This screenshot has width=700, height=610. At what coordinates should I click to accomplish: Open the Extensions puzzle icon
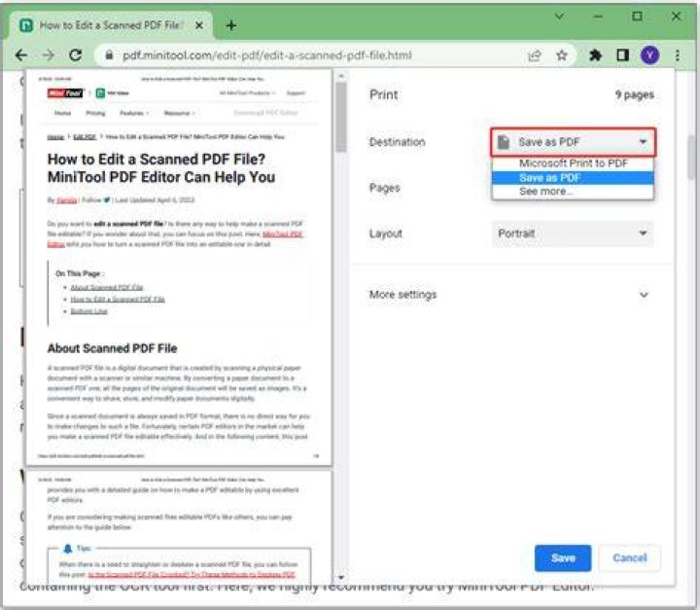[595, 55]
